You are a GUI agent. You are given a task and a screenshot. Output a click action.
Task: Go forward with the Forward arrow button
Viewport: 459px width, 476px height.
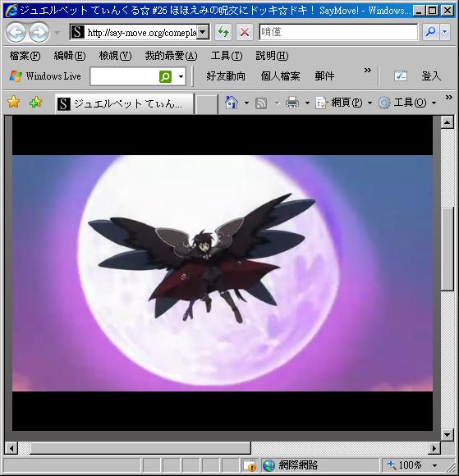39,32
